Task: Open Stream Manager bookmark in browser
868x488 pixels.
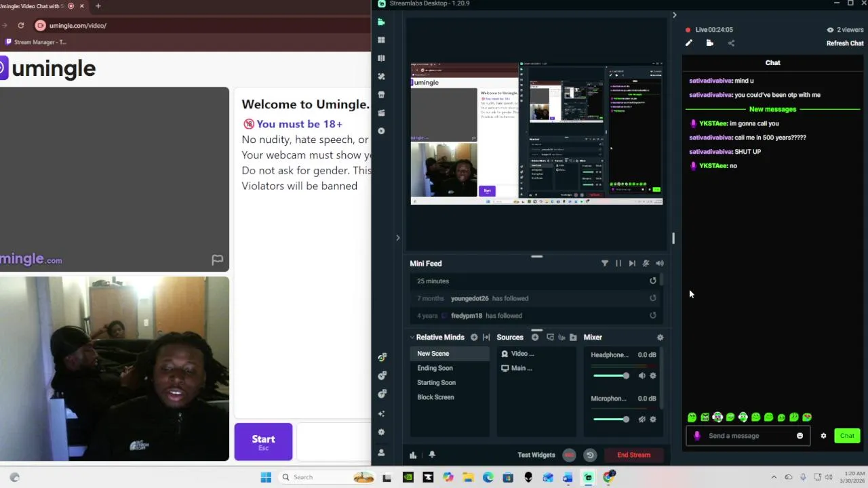Action: (36, 42)
